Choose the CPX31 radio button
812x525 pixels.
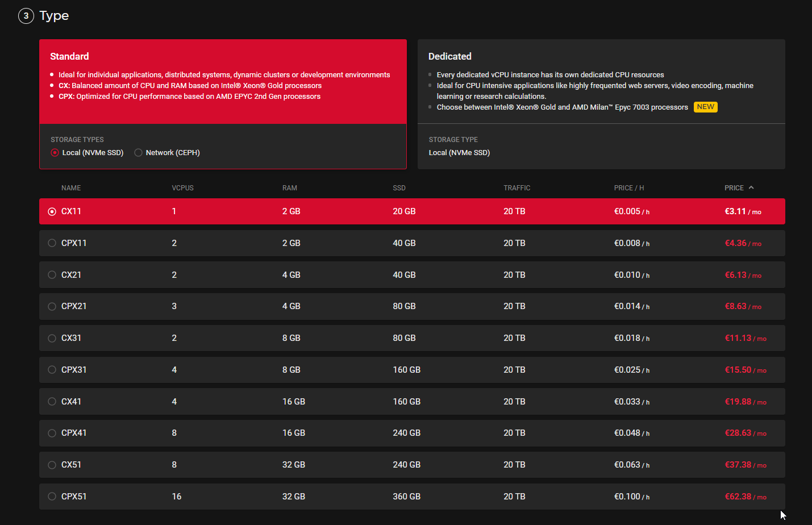(x=52, y=370)
